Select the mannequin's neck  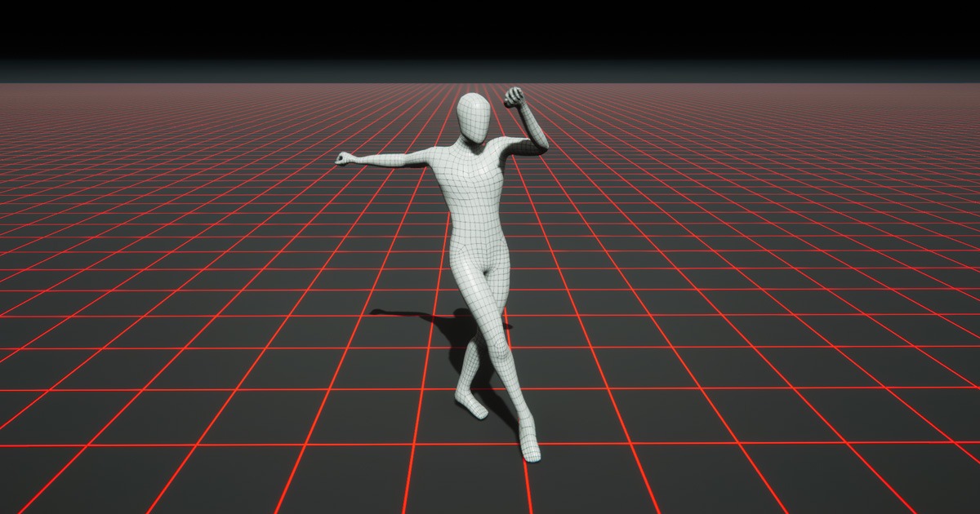pyautogui.click(x=475, y=139)
